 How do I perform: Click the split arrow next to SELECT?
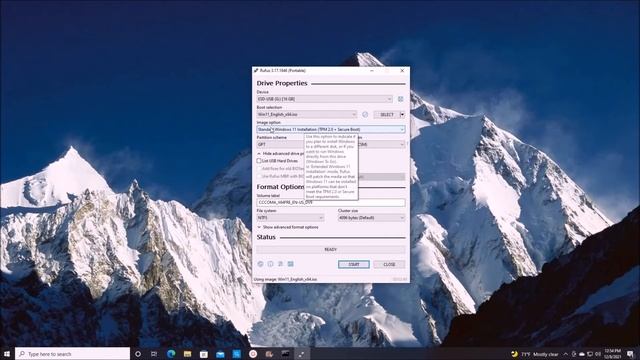point(402,115)
